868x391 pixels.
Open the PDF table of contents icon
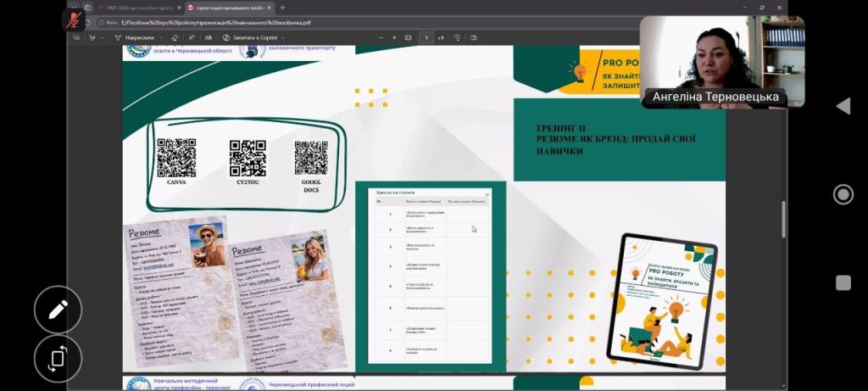(76, 38)
